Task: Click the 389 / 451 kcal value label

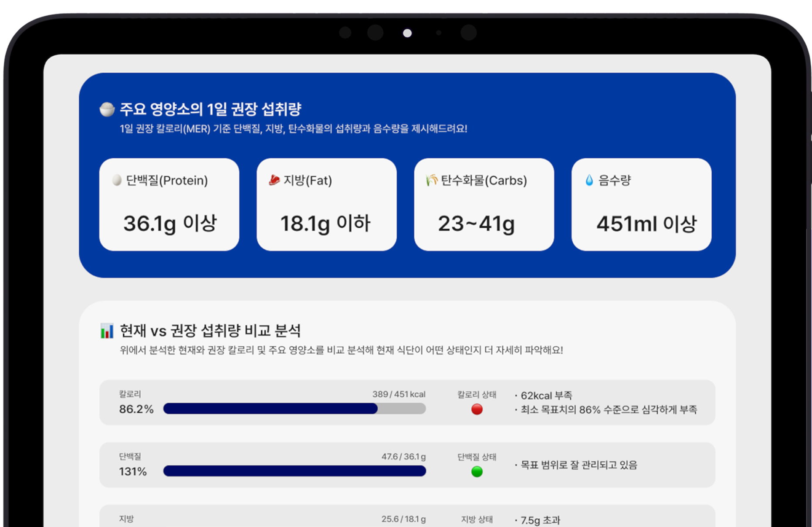Action: [399, 394]
